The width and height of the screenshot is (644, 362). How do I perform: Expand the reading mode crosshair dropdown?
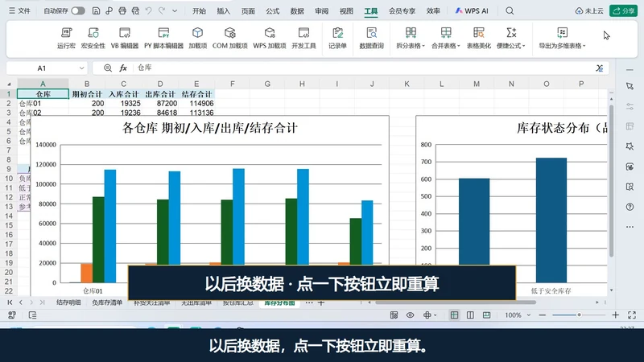pos(435,315)
